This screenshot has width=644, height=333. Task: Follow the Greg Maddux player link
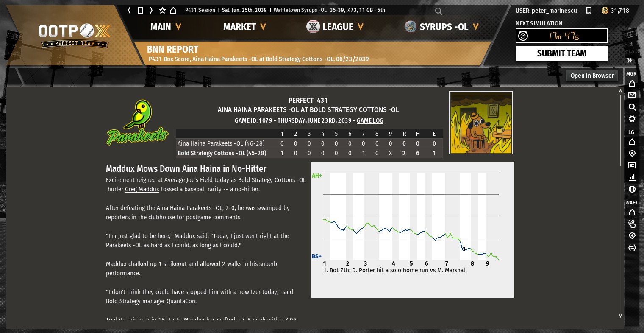tap(142, 189)
